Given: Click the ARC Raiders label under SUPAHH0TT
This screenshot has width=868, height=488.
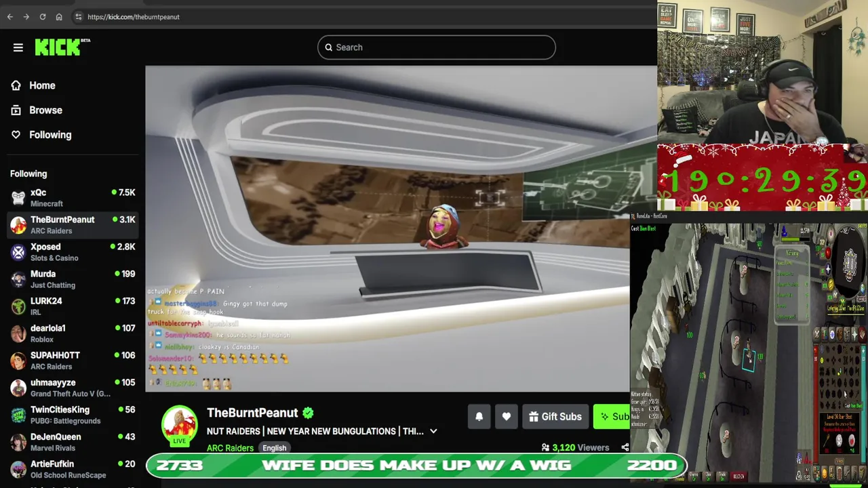Looking at the screenshot, I should pyautogui.click(x=51, y=367).
